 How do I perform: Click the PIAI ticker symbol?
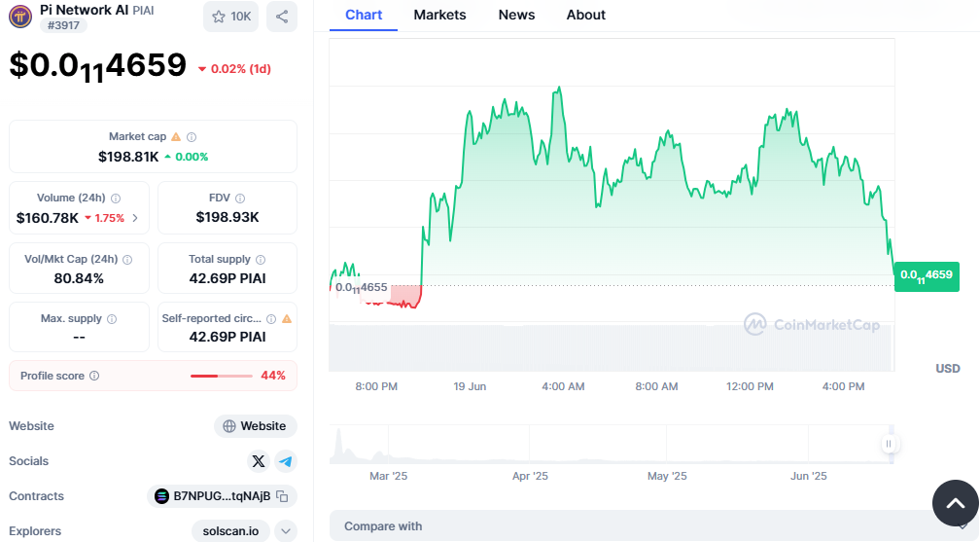143,11
